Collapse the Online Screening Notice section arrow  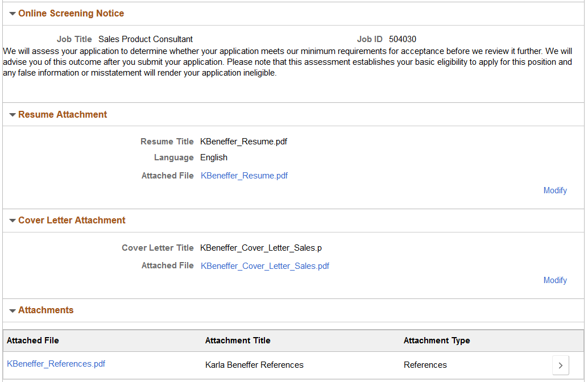point(12,14)
